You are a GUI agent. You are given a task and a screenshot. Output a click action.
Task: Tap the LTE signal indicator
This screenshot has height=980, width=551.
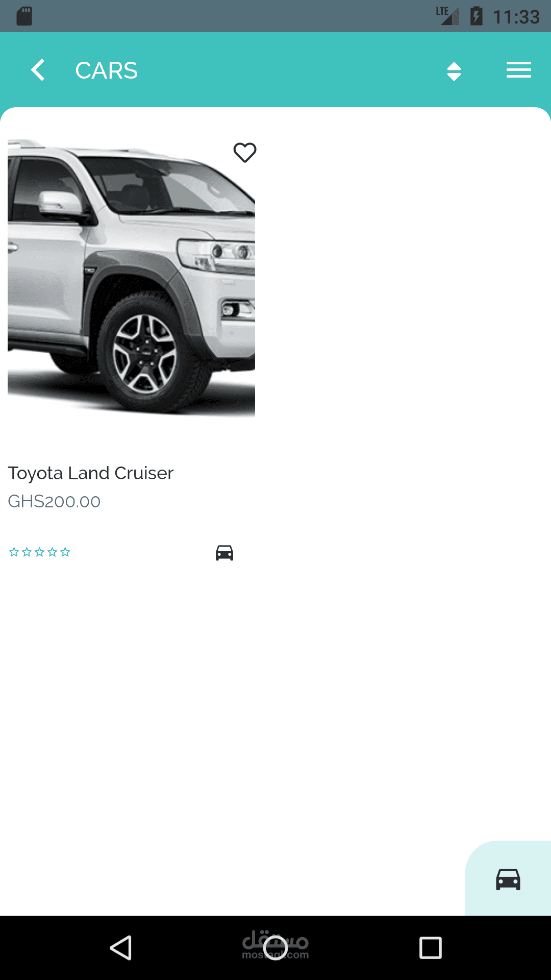447,16
